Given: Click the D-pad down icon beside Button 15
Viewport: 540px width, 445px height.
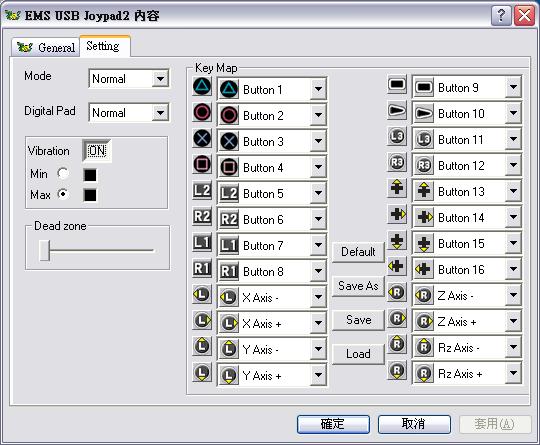Looking at the screenshot, I should pyautogui.click(x=397, y=240).
